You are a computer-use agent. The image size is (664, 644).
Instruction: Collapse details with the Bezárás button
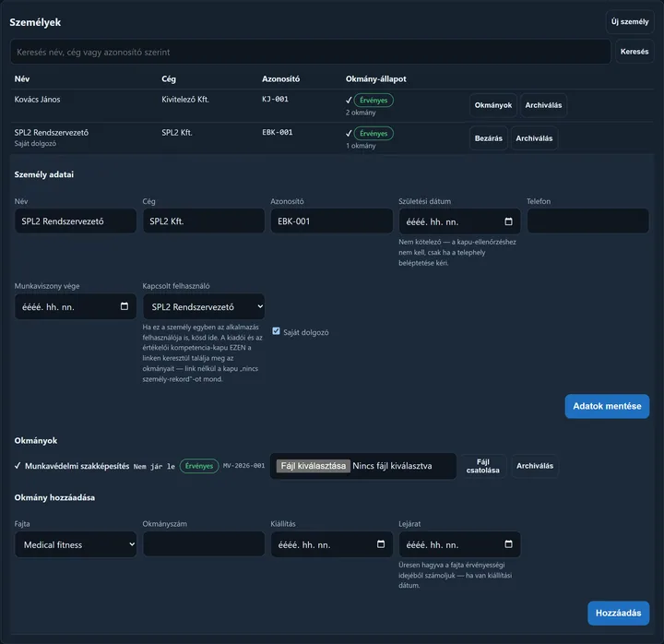click(x=488, y=138)
